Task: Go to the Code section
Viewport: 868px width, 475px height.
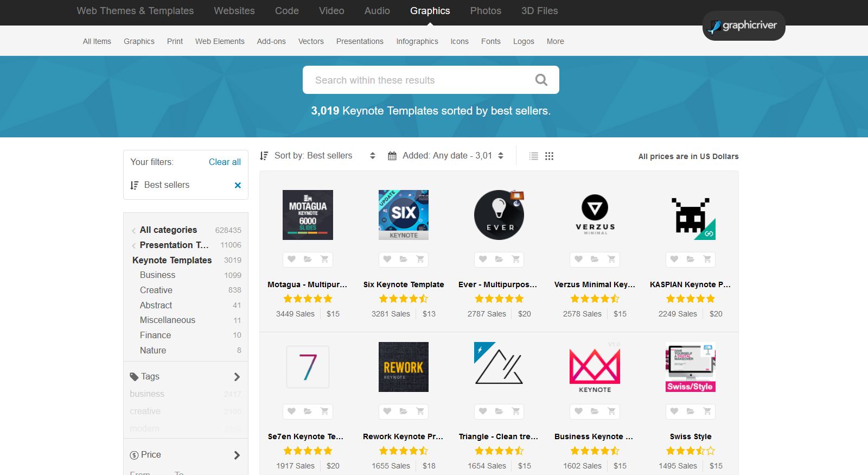Action: (287, 11)
